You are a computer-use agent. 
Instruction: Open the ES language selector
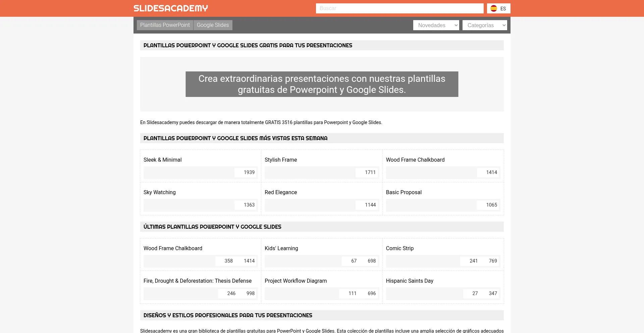(503, 9)
